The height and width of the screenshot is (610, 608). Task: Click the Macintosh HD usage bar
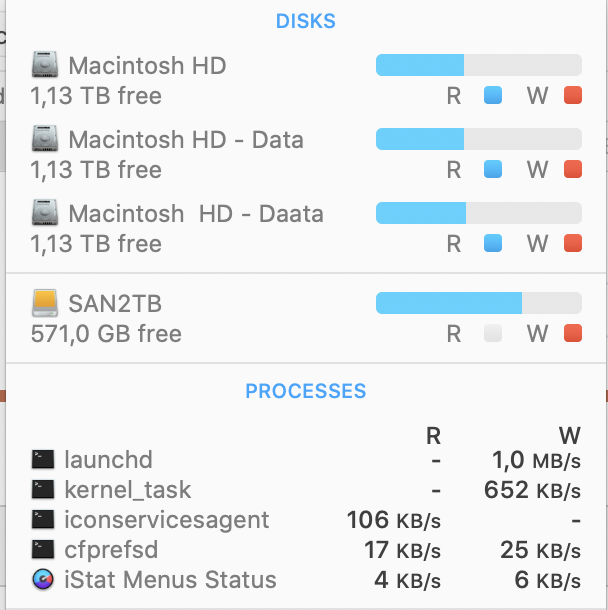tap(479, 65)
